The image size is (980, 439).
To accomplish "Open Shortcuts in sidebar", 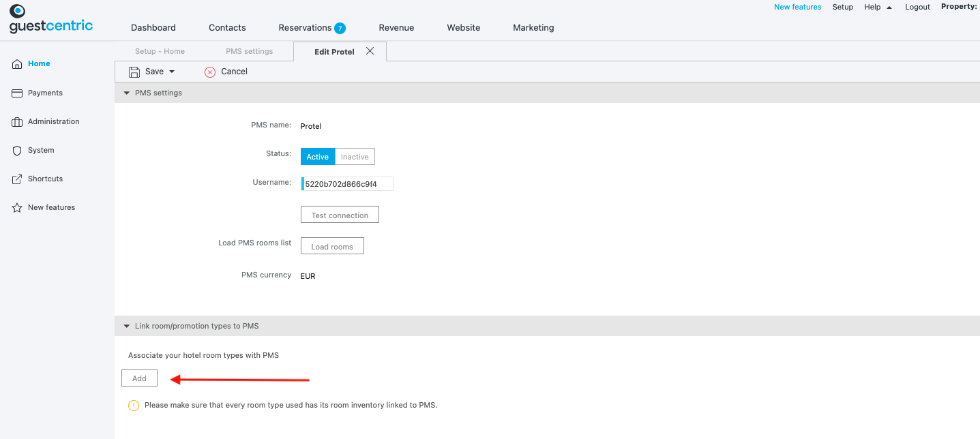I will pyautogui.click(x=45, y=179).
